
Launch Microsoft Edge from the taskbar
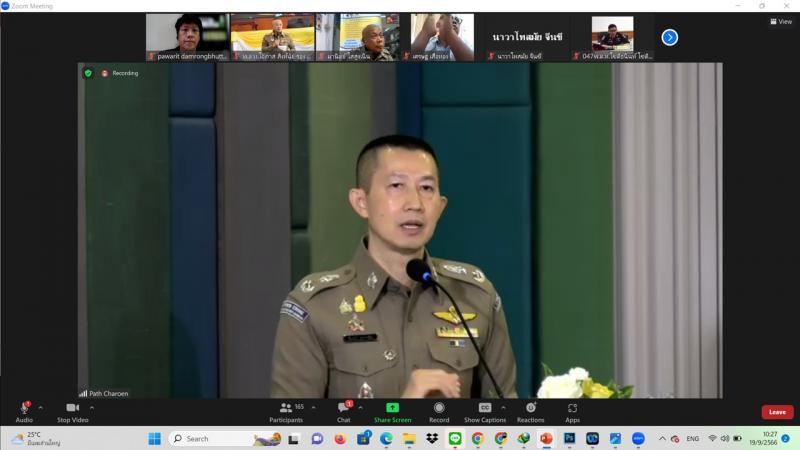point(386,438)
